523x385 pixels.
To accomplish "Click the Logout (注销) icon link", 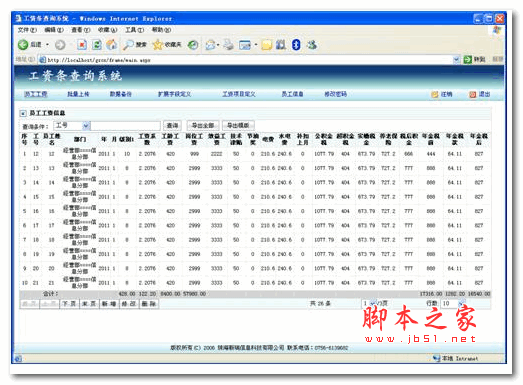I will pyautogui.click(x=442, y=94).
